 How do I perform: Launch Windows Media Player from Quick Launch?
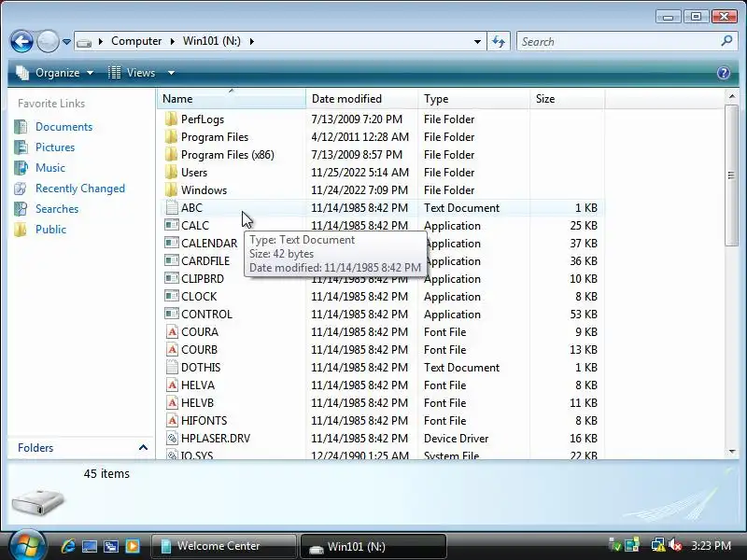133,546
